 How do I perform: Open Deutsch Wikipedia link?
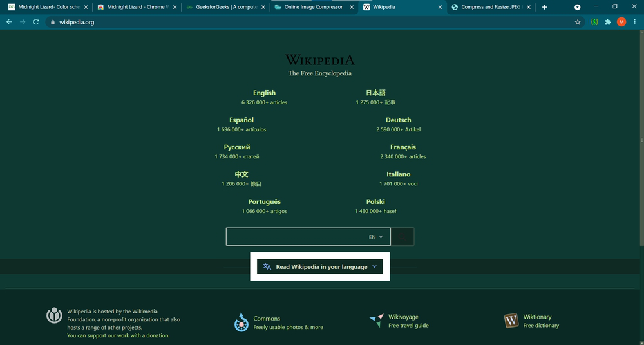point(399,120)
